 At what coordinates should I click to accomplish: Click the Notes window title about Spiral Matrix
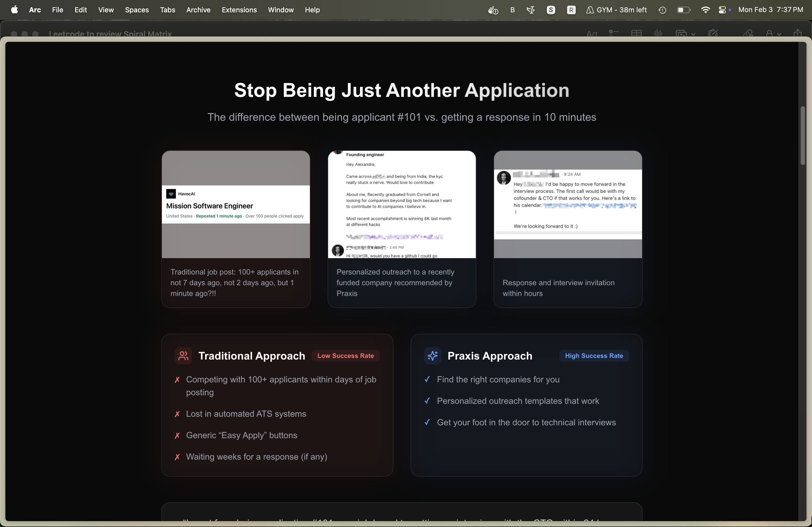tap(110, 33)
